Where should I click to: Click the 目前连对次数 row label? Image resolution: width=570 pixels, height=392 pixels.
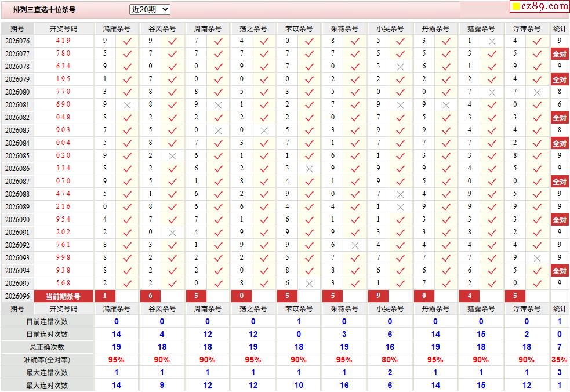[47, 335]
